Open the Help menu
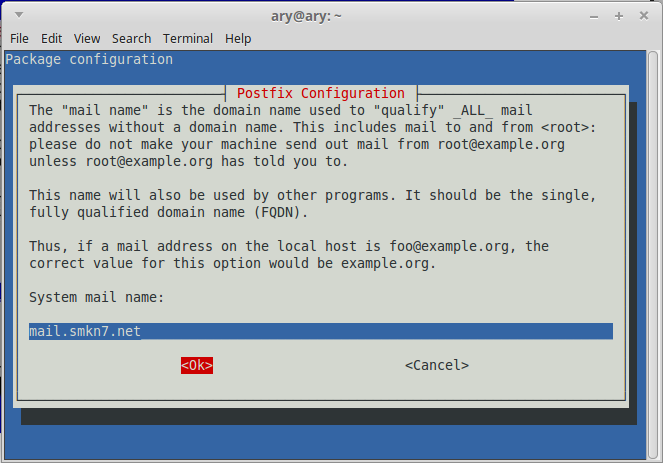This screenshot has height=463, width=663. (238, 38)
